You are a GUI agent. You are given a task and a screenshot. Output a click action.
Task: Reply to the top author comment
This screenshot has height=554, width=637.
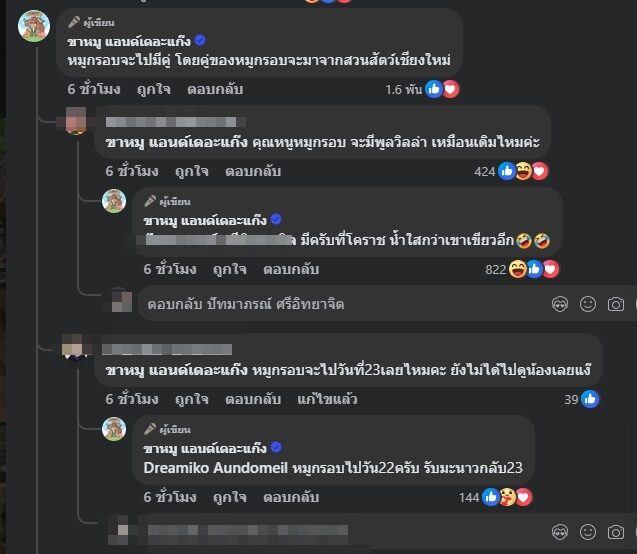point(215,89)
